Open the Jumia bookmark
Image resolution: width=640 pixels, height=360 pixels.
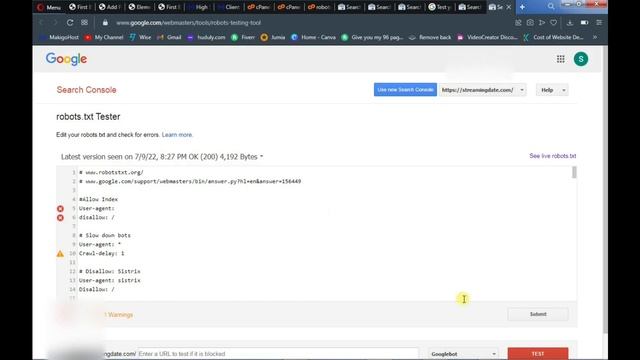click(x=273, y=37)
